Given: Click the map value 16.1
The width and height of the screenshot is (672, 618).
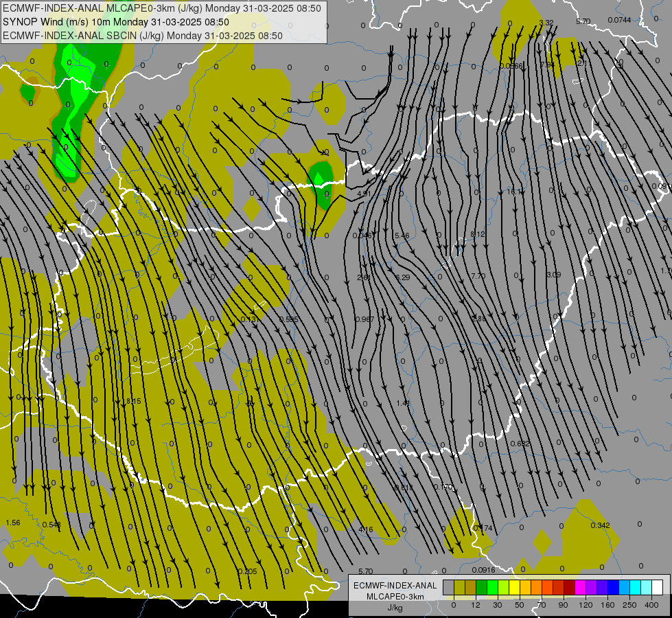Looking at the screenshot, I should click(x=514, y=192).
